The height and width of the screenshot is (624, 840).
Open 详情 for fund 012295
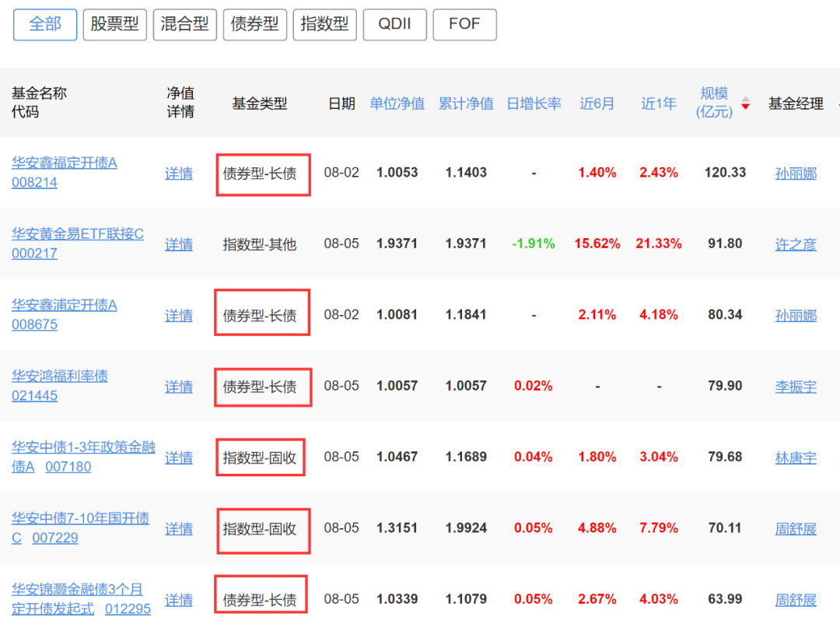pyautogui.click(x=179, y=600)
